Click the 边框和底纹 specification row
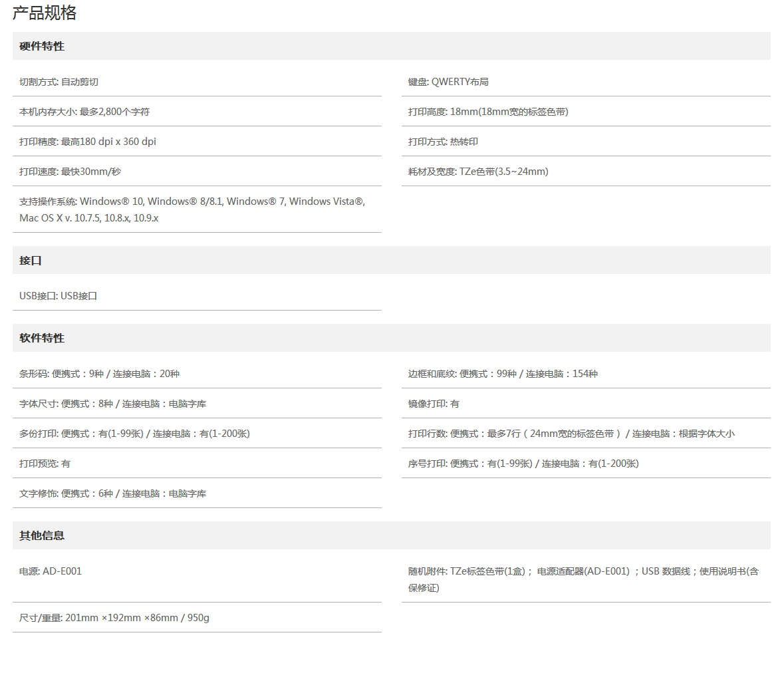 tap(503, 374)
